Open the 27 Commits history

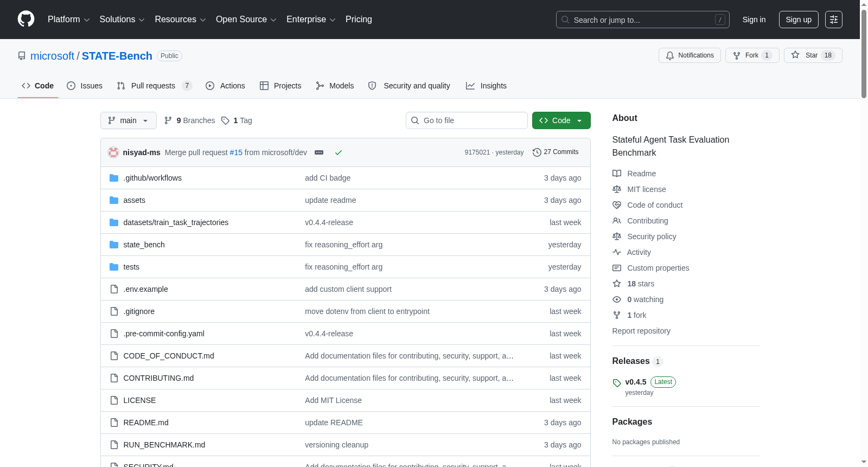tap(556, 152)
